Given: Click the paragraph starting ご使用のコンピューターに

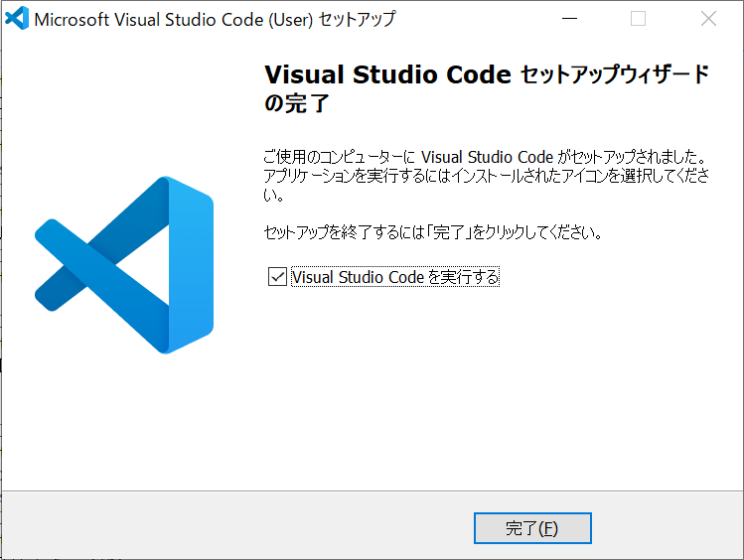Looking at the screenshot, I should 487,176.
